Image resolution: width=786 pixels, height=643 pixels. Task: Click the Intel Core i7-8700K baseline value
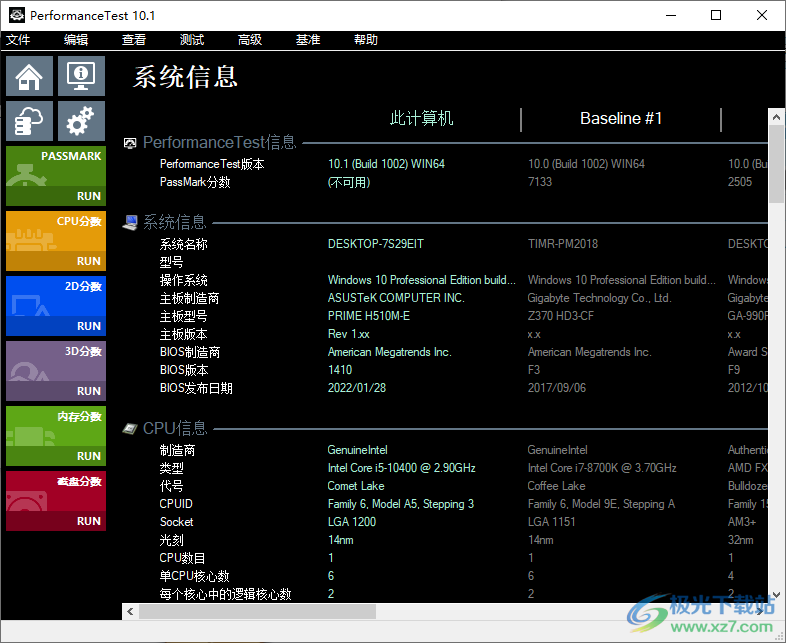tap(602, 468)
